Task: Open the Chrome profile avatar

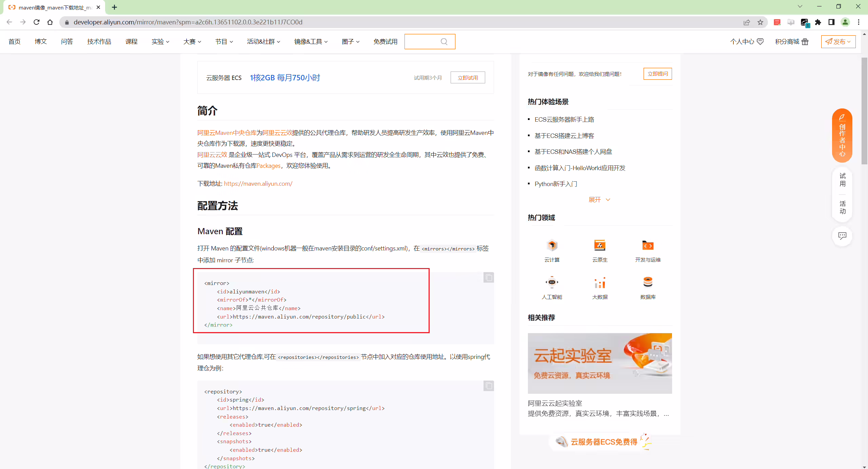Action: click(845, 22)
